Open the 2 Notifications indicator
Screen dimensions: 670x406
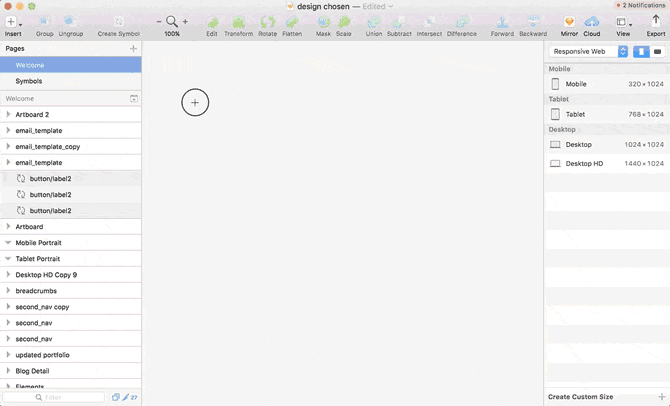[x=641, y=6]
